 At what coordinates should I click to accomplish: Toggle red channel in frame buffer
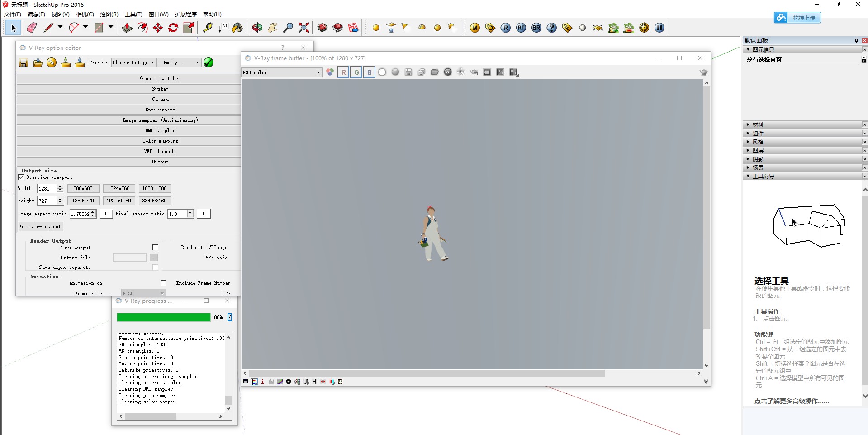pyautogui.click(x=343, y=72)
